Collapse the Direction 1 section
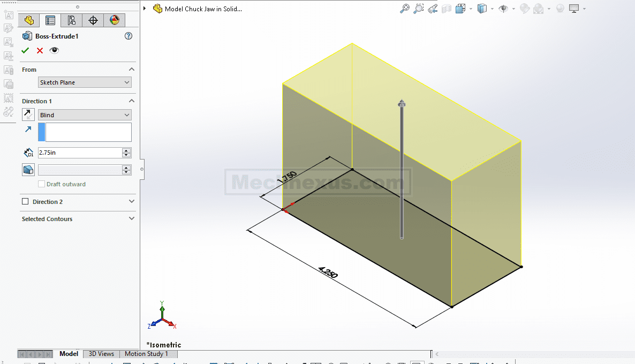 132,101
